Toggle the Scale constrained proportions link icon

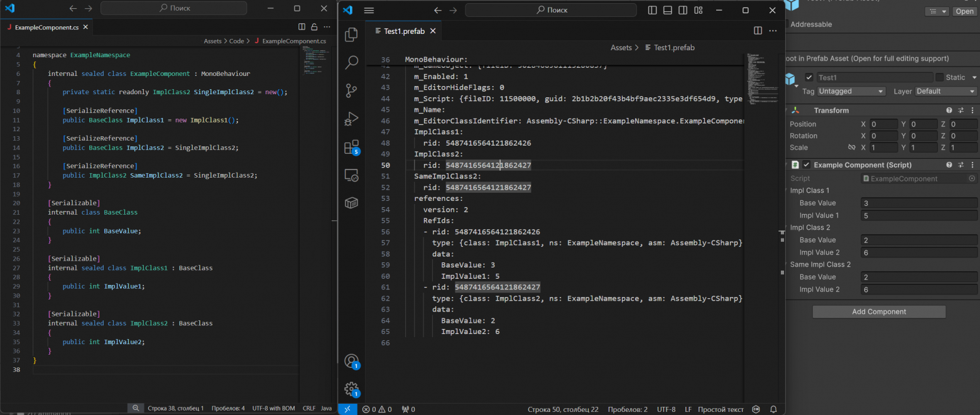point(851,148)
